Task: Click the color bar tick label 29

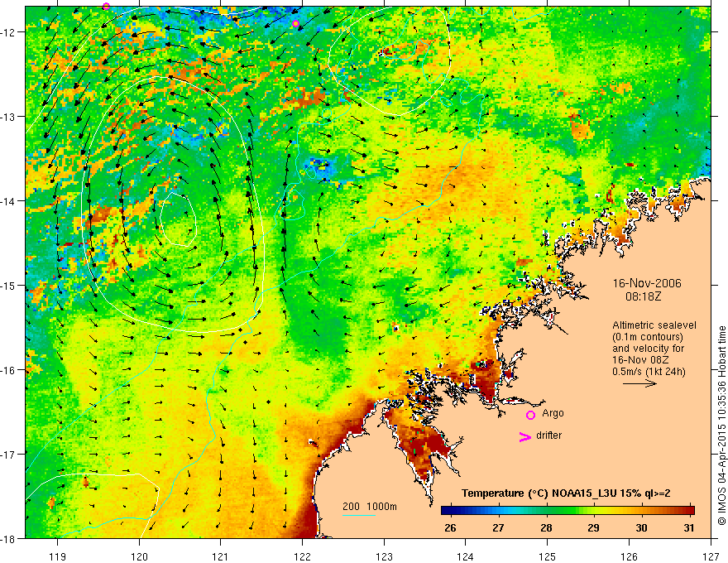Action: (593, 527)
